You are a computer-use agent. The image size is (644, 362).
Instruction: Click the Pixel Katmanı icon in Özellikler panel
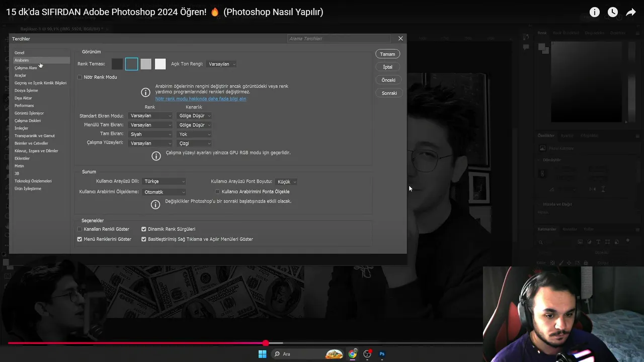pyautogui.click(x=542, y=148)
